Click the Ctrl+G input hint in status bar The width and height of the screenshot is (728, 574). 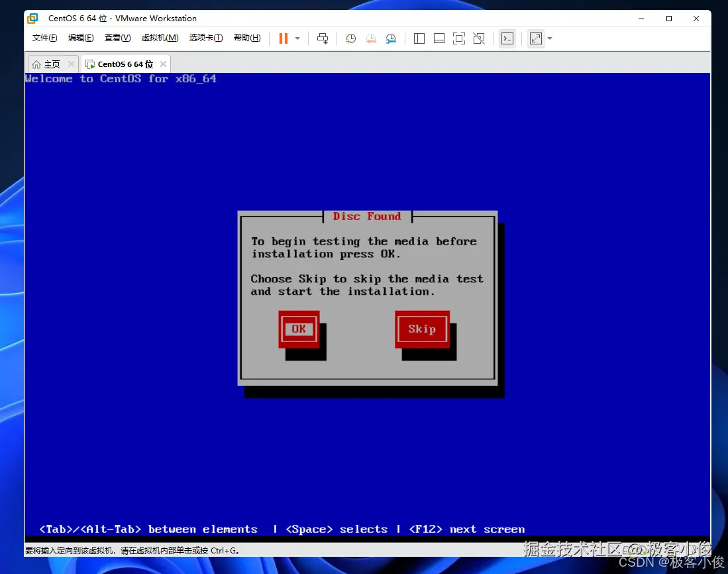[x=132, y=550]
